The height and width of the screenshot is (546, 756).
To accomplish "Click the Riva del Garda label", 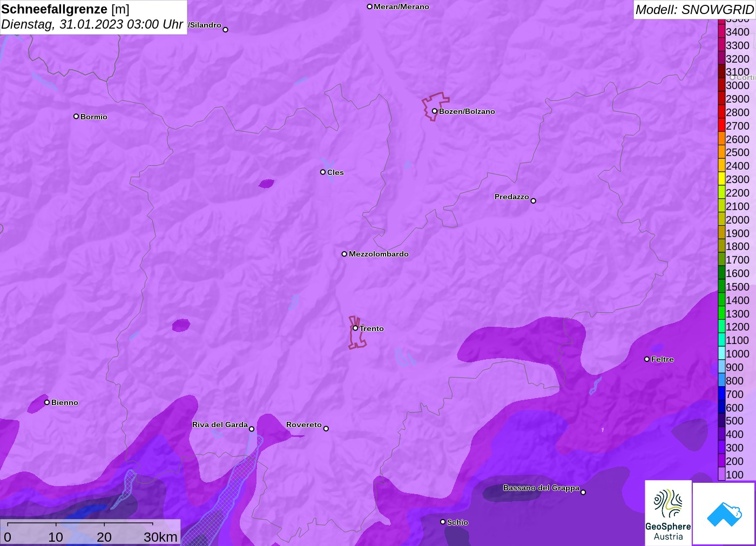I will (x=220, y=424).
